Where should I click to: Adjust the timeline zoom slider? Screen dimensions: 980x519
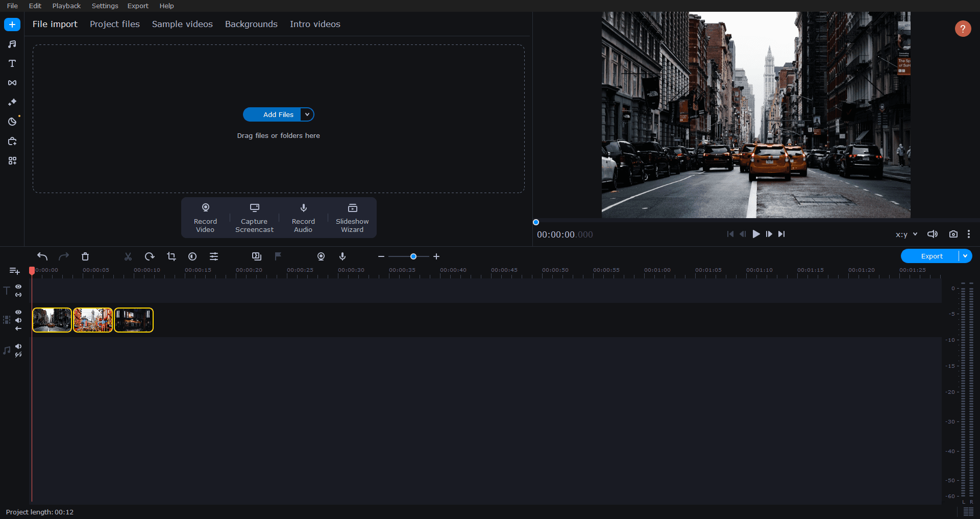[x=413, y=256]
